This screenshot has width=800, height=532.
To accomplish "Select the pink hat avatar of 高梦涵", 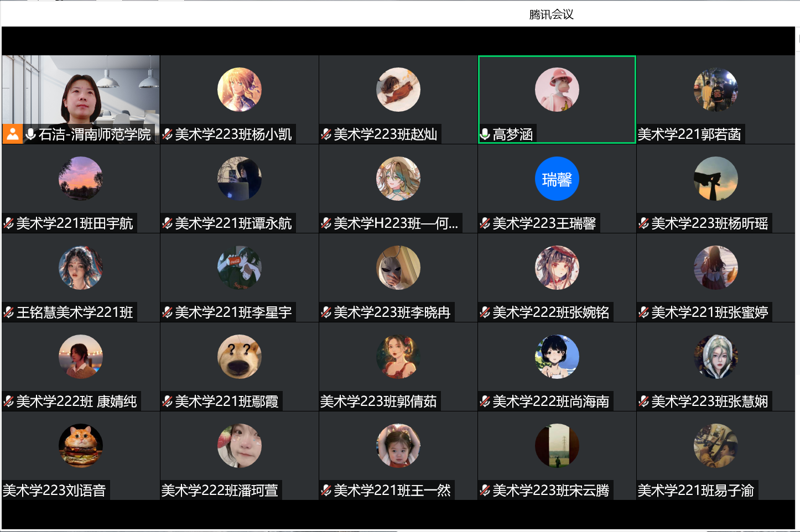I will (x=557, y=90).
